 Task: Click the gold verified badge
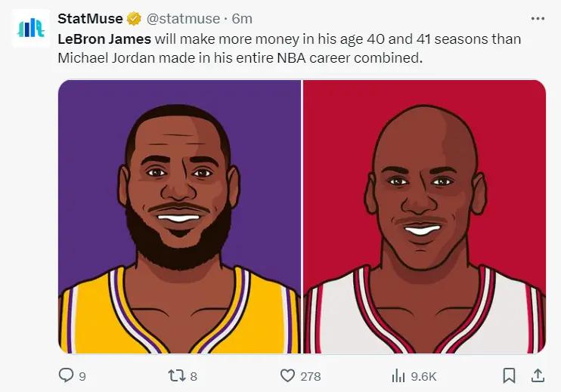[133, 19]
